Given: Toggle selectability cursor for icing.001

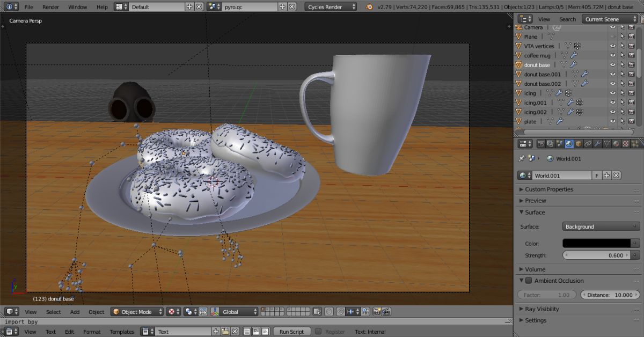Looking at the screenshot, I should click(x=623, y=102).
